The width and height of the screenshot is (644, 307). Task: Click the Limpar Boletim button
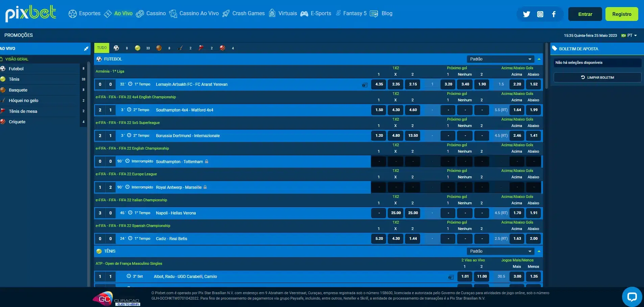597,77
